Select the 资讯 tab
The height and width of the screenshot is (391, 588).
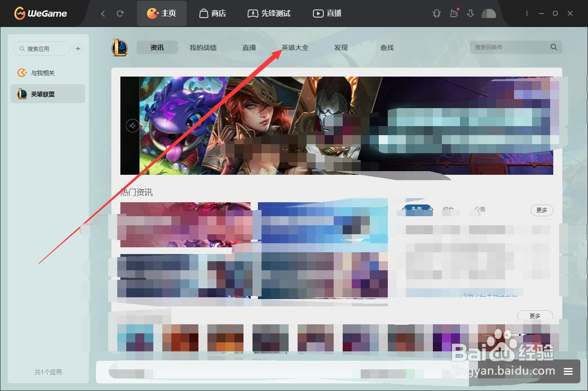click(x=157, y=47)
